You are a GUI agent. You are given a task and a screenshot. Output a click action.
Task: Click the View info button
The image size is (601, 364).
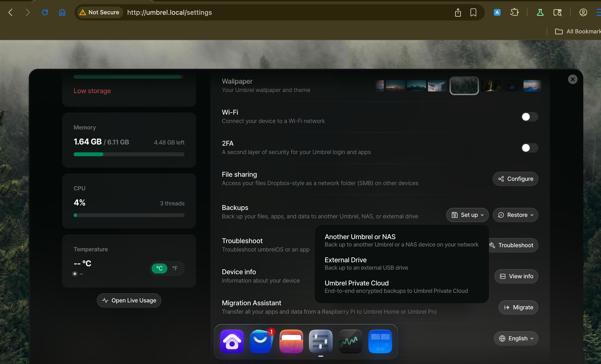click(516, 276)
